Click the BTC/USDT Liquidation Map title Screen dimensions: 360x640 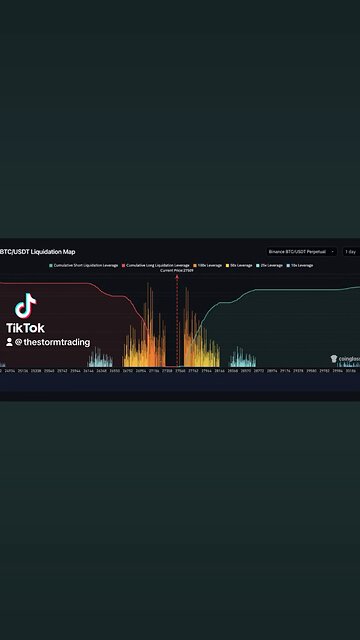[x=38, y=252]
